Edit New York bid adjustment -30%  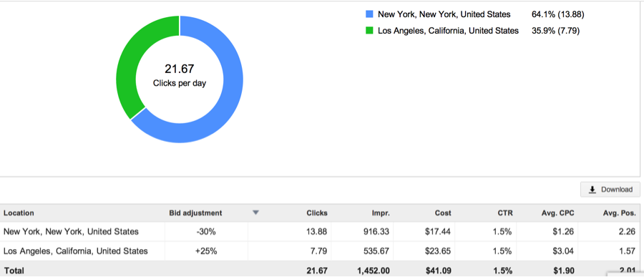tap(206, 232)
